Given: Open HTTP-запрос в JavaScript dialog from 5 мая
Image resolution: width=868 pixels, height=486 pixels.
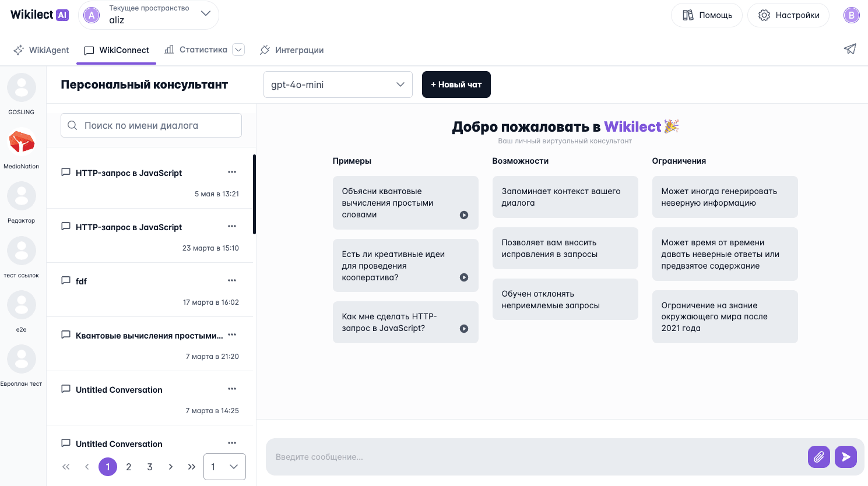Looking at the screenshot, I should tap(150, 181).
